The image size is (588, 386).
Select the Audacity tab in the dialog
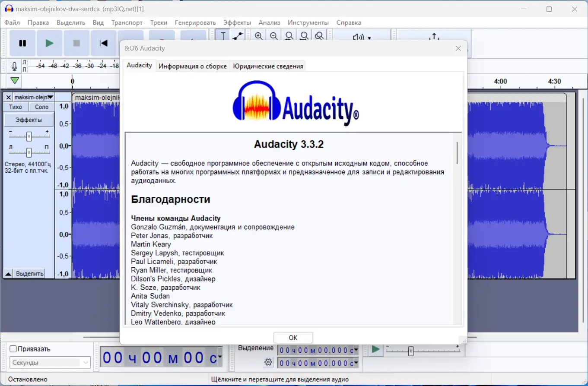[x=140, y=65]
